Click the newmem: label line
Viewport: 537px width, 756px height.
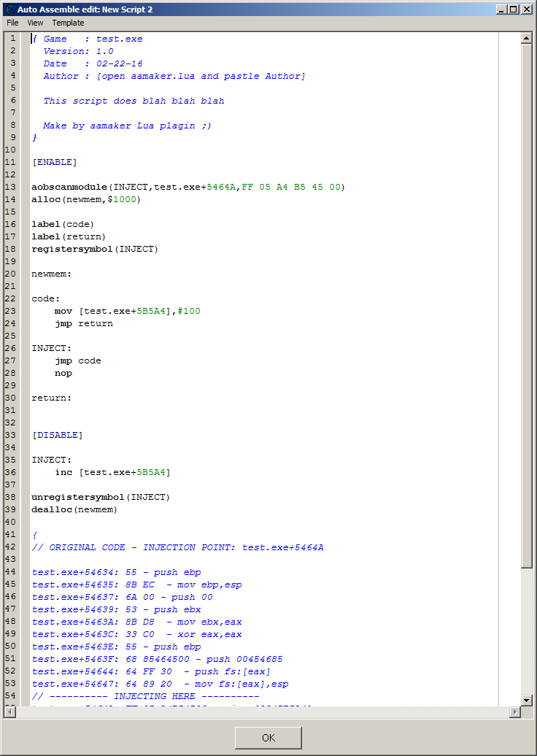coord(52,274)
